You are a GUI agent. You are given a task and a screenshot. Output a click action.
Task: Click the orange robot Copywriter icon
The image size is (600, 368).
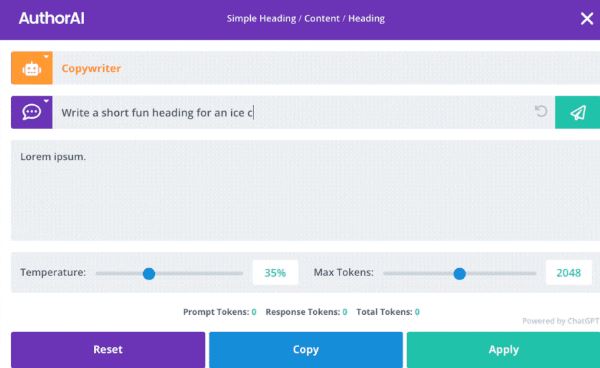point(32,68)
